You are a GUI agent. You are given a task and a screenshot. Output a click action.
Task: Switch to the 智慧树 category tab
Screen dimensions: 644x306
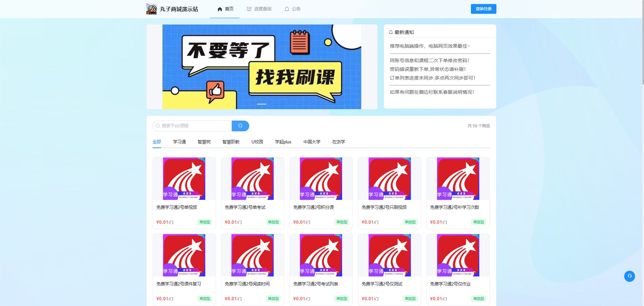tap(204, 142)
